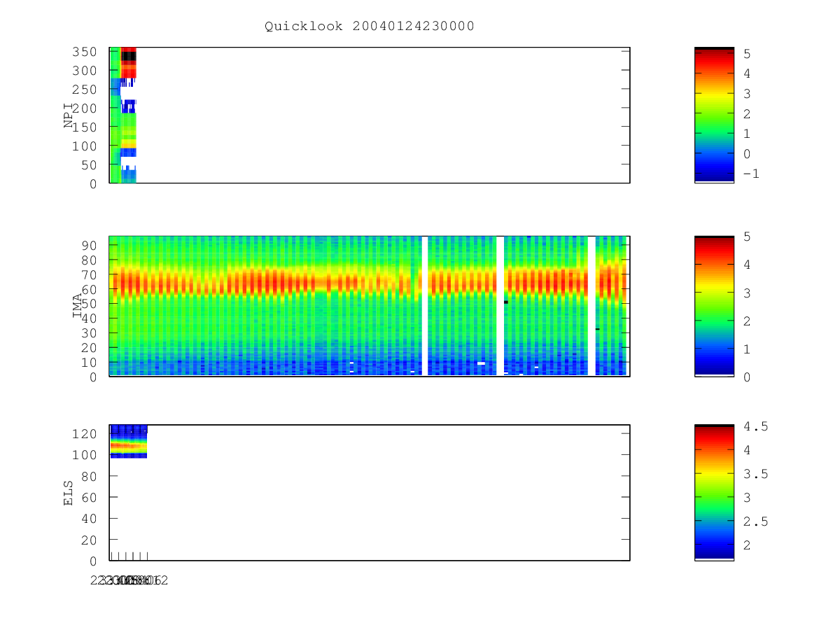Click the IMA panel colorbar
840x630 pixels.
pyautogui.click(x=714, y=306)
